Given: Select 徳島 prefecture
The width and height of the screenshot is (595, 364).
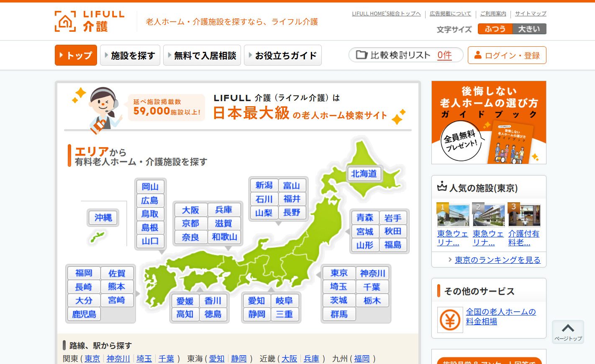Looking at the screenshot, I should 213,314.
